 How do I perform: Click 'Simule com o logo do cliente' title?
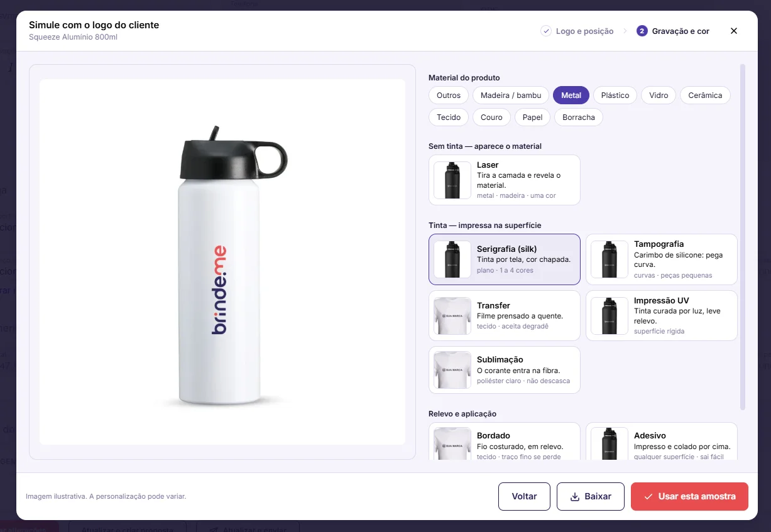[x=94, y=25]
